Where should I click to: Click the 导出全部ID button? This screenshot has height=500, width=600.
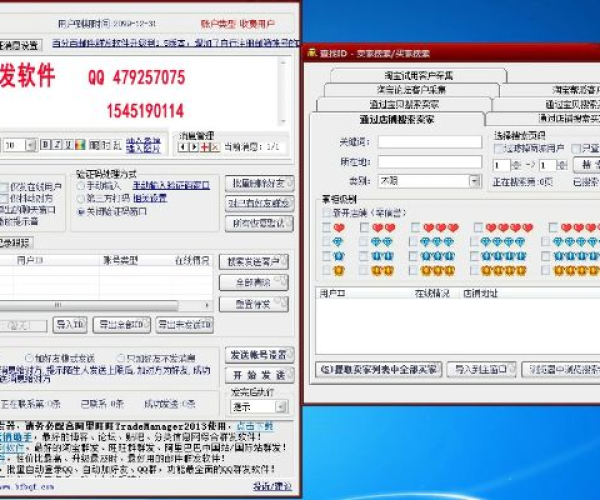click(x=122, y=325)
